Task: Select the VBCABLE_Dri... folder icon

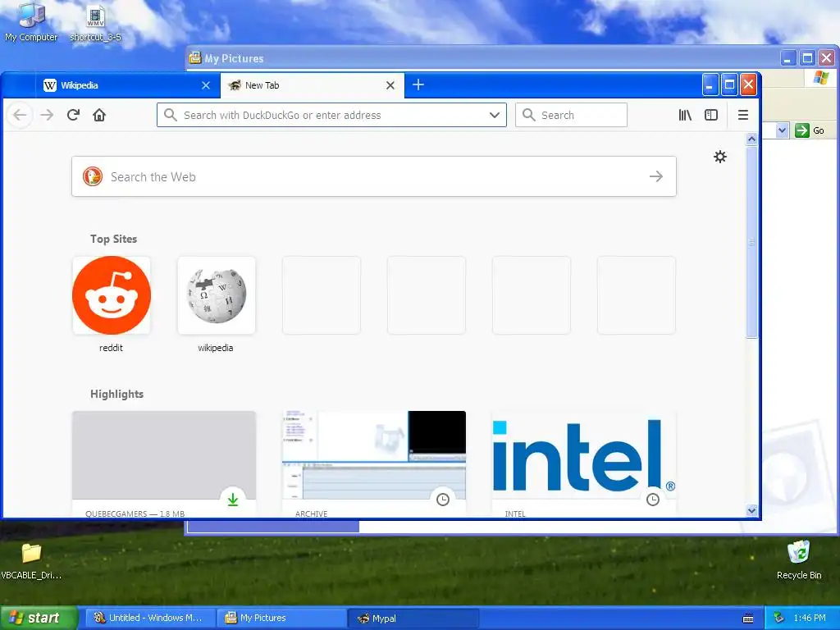Action: pyautogui.click(x=31, y=561)
